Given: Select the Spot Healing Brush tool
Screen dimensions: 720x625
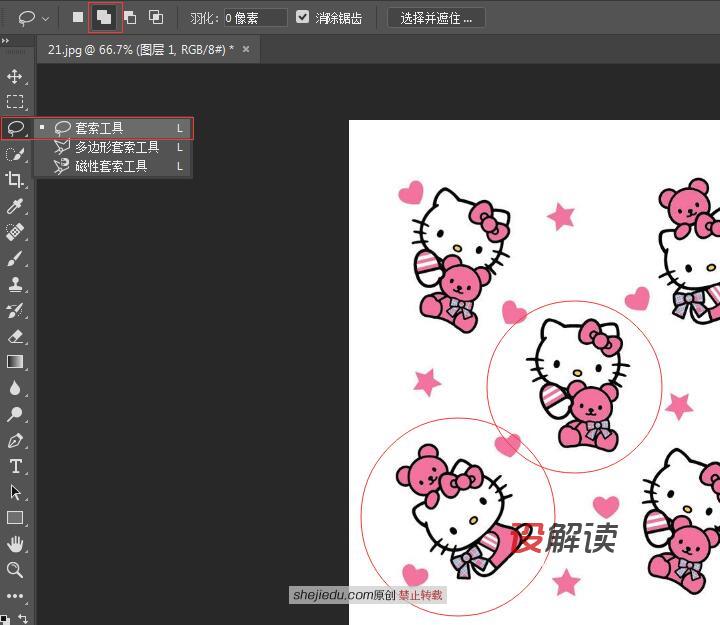Looking at the screenshot, I should [15, 232].
